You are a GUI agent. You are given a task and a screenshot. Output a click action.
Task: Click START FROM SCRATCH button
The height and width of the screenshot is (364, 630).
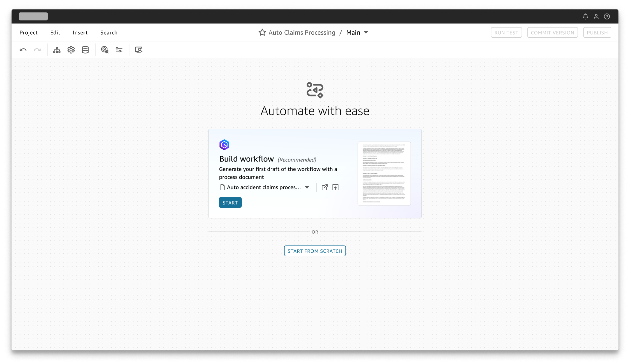click(x=315, y=251)
